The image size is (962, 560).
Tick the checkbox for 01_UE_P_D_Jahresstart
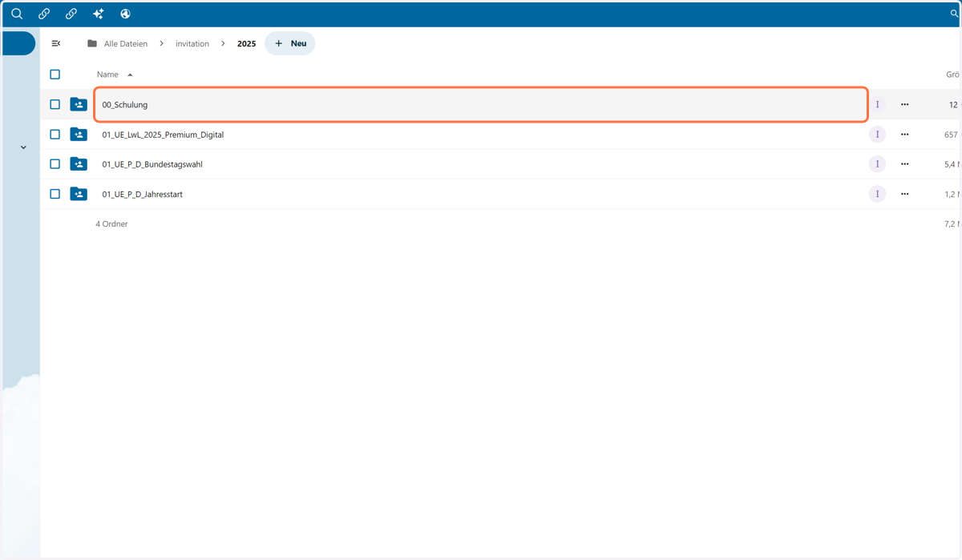point(55,194)
